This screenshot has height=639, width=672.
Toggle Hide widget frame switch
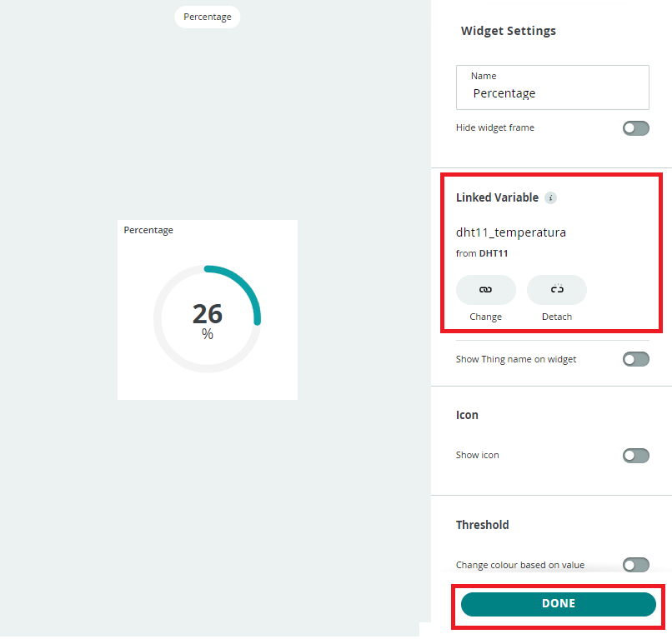click(x=635, y=128)
